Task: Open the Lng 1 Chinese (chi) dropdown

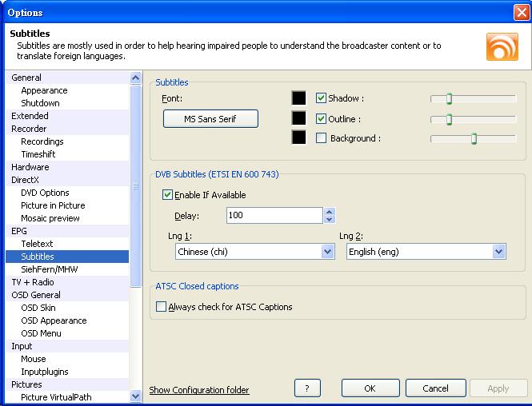Action: tap(255, 252)
